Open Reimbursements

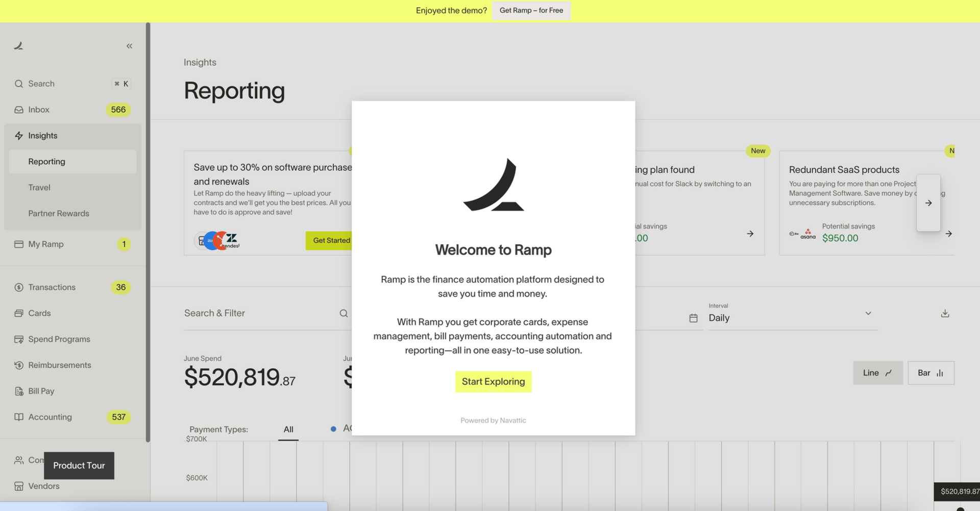coord(72,365)
